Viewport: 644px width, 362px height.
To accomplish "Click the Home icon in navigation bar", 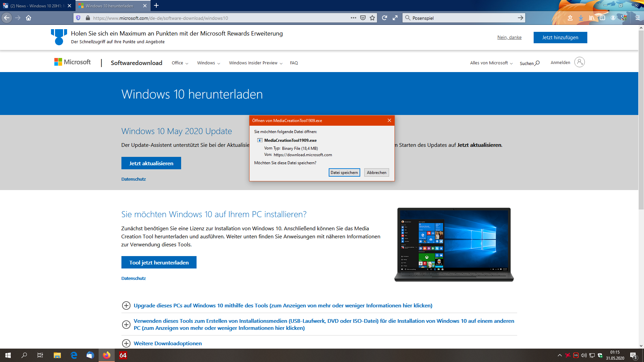I will [x=29, y=18].
